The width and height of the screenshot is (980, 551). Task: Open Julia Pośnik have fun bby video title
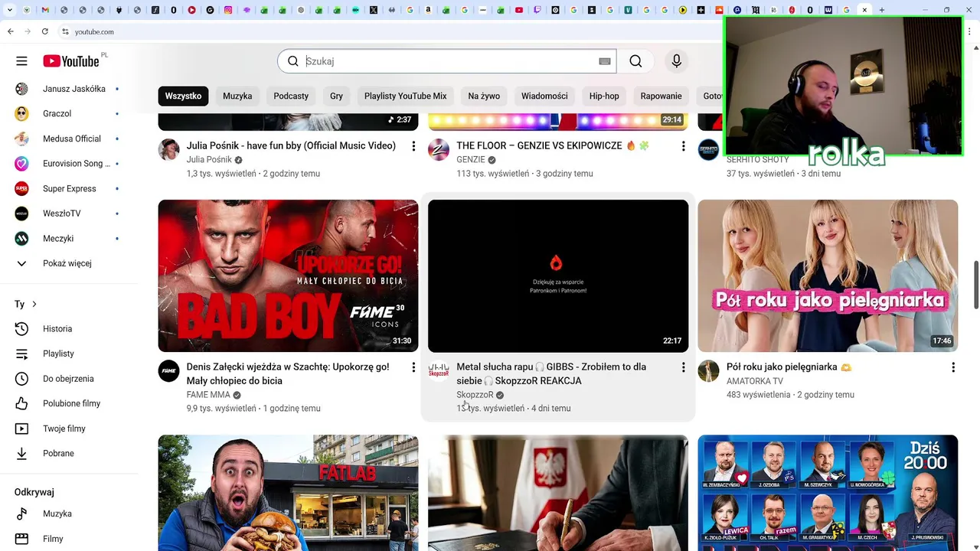[x=291, y=145]
